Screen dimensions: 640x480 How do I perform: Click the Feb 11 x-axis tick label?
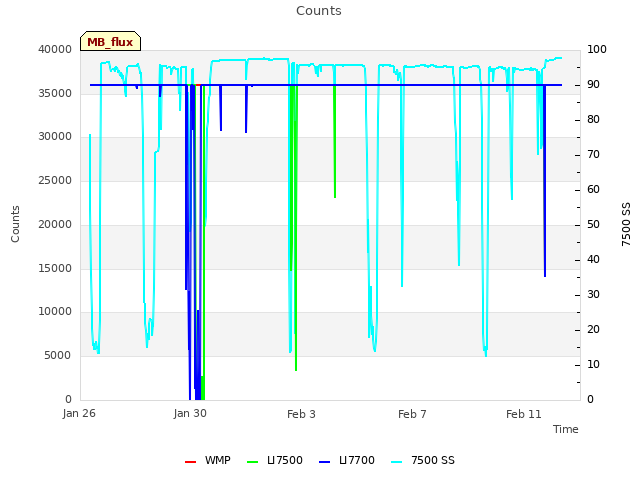(524, 414)
